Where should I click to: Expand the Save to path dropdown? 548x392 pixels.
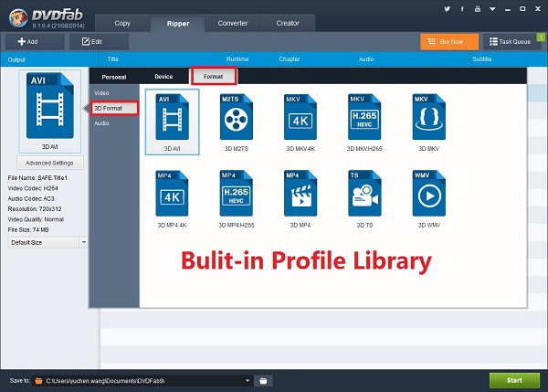tap(248, 380)
